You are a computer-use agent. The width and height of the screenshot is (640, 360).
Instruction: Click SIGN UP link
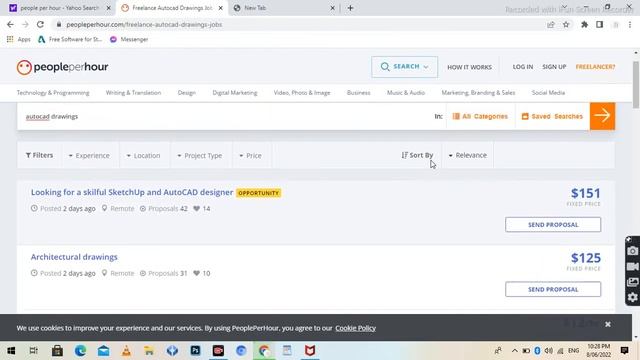[x=554, y=67]
